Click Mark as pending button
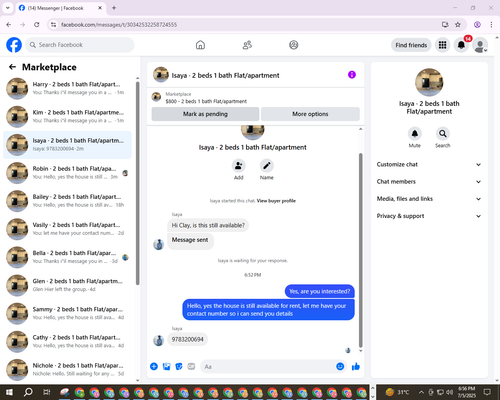Image resolution: width=500 pixels, height=400 pixels. (205, 114)
